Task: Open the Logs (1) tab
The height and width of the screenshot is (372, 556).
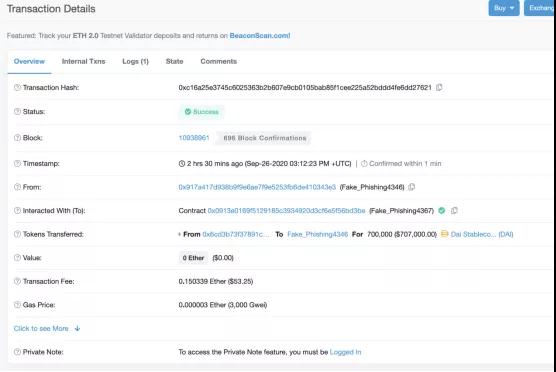Action: 135,61
